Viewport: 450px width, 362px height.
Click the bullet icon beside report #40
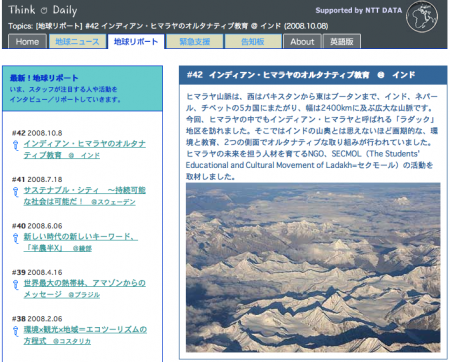click(x=15, y=238)
